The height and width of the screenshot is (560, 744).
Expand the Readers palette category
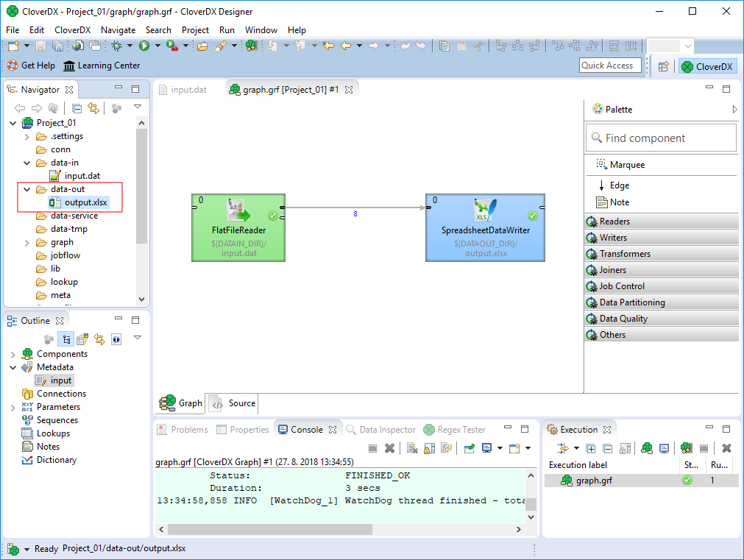point(614,221)
